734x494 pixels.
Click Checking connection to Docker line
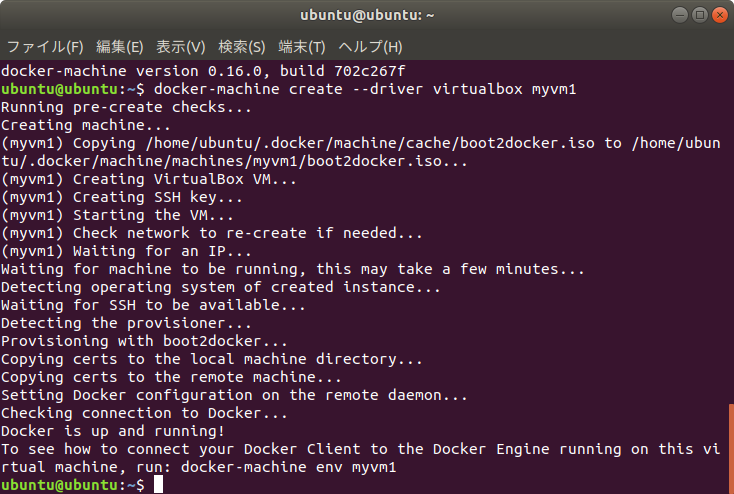click(x=144, y=413)
